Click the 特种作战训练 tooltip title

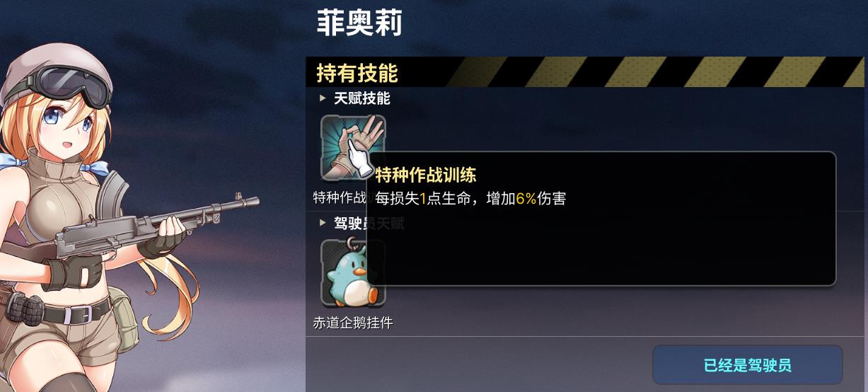point(426,174)
